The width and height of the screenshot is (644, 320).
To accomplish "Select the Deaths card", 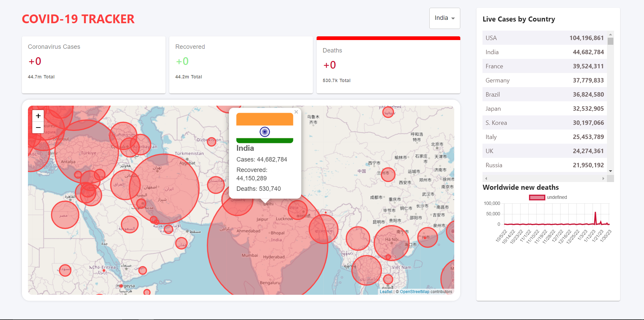I will (x=388, y=65).
